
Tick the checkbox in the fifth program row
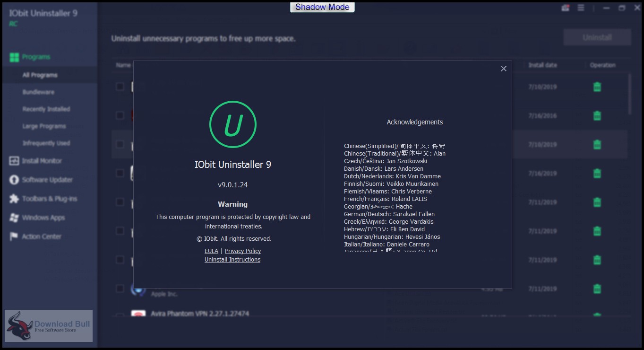point(120,202)
